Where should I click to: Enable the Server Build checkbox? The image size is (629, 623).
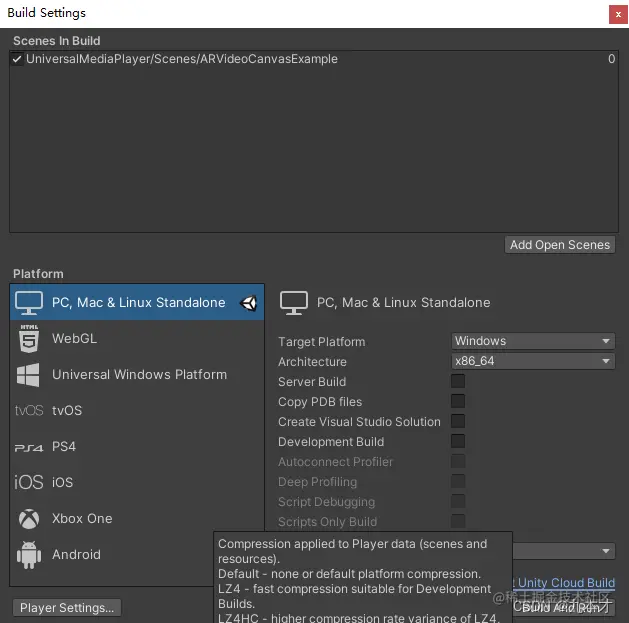pyautogui.click(x=458, y=381)
